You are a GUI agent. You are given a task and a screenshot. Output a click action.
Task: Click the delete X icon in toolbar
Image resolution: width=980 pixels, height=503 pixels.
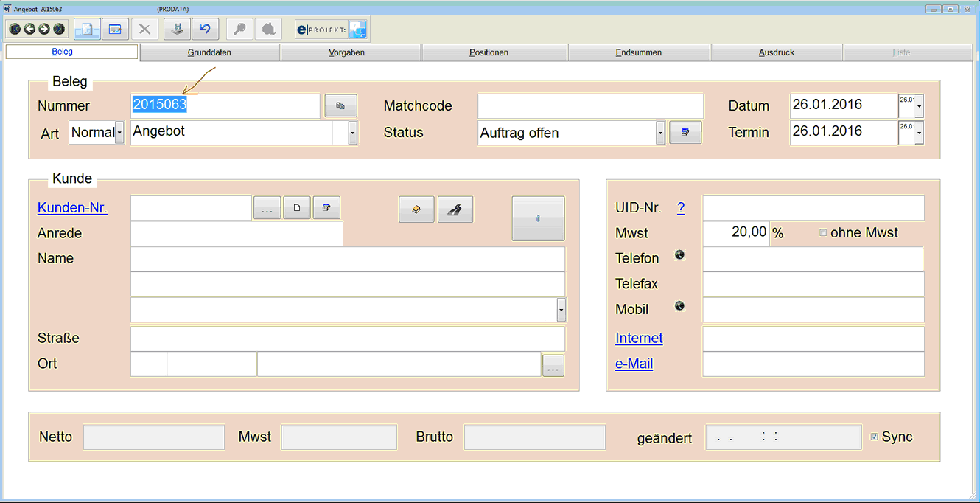[145, 30]
